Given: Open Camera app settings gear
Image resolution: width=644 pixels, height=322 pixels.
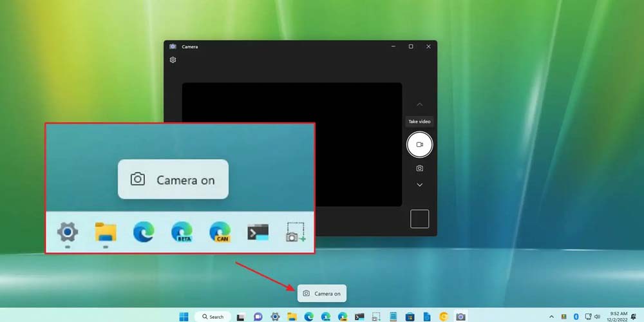Looking at the screenshot, I should tap(173, 60).
